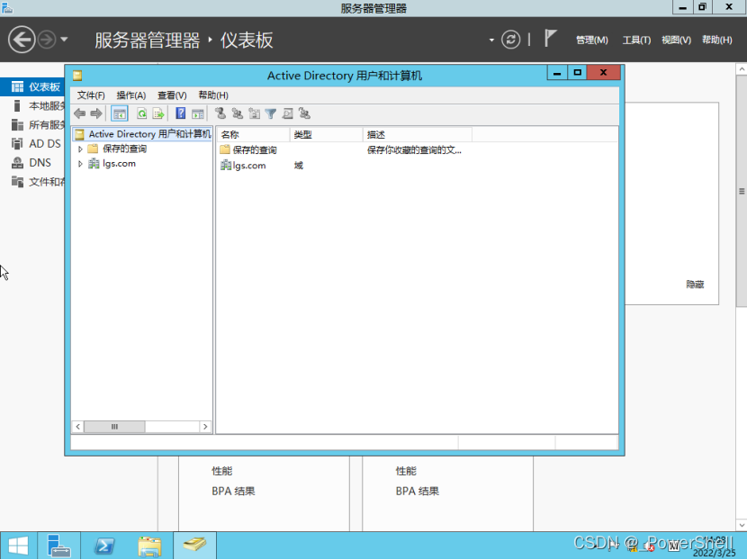
Task: Click left 性能 link in server tile
Action: click(x=222, y=471)
